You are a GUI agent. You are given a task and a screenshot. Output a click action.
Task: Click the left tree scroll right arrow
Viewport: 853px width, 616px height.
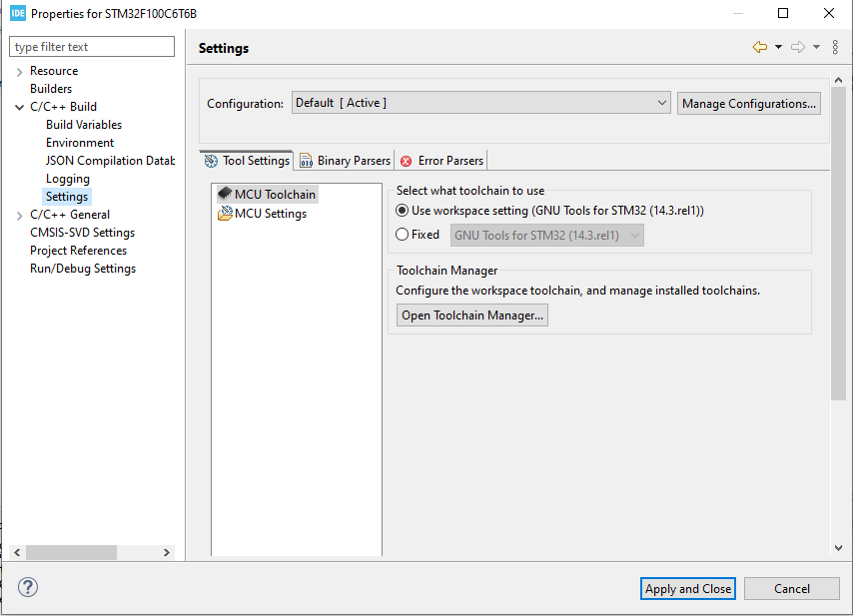167,552
